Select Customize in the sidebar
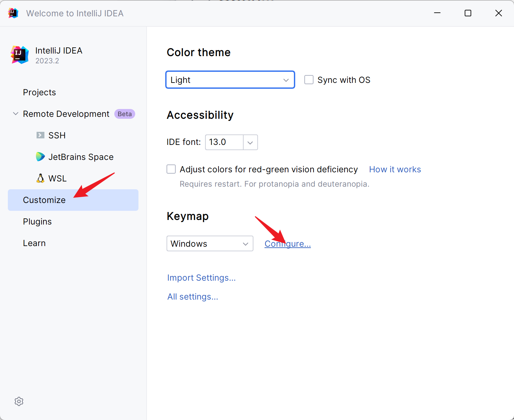The image size is (514, 420). pos(73,200)
